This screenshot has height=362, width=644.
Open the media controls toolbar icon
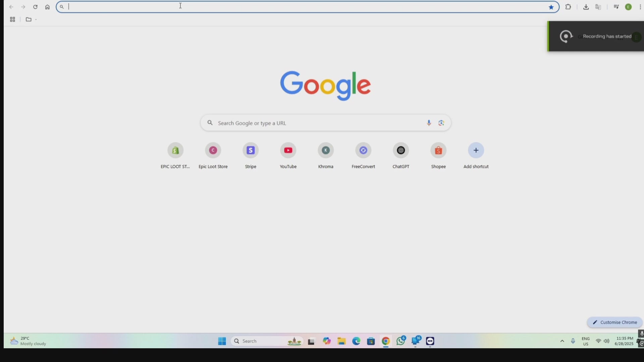616,7
